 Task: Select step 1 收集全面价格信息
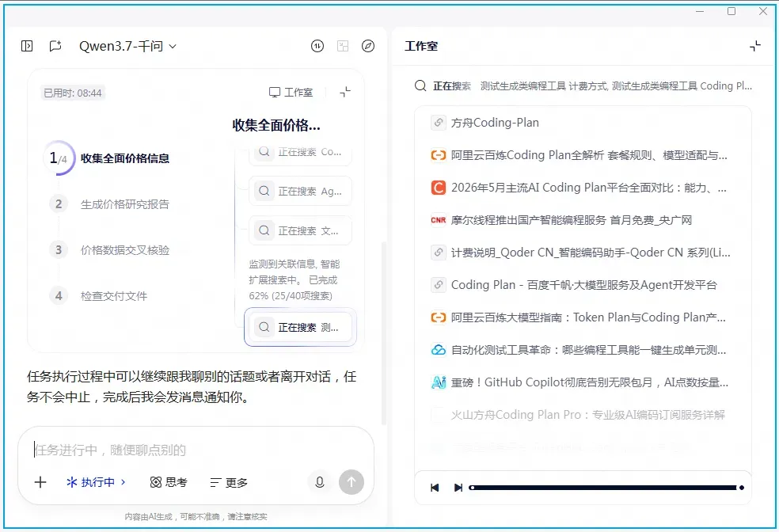point(108,158)
